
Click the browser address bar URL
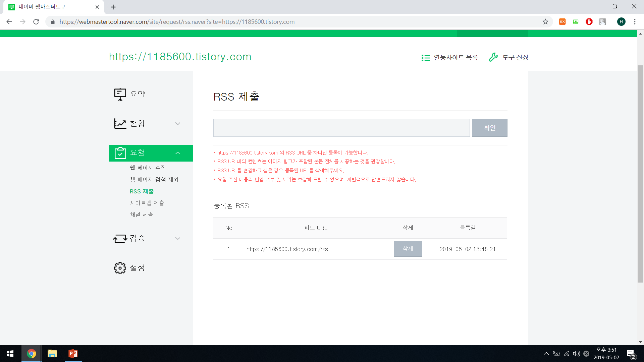[177, 22]
